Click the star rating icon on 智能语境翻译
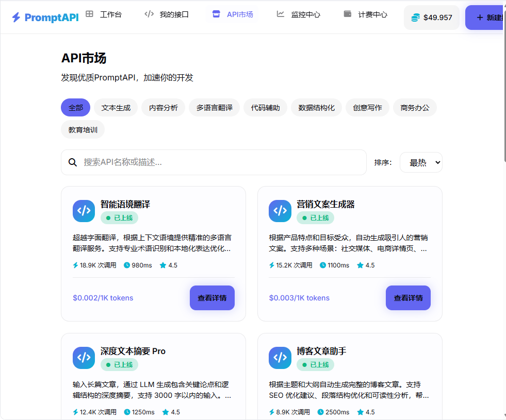This screenshot has width=506, height=420. (163, 265)
